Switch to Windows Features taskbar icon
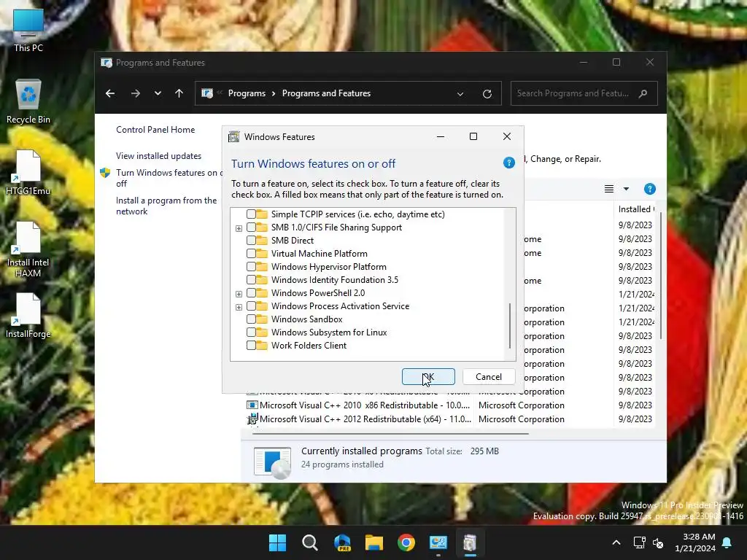The width and height of the screenshot is (747, 560). coord(470,542)
